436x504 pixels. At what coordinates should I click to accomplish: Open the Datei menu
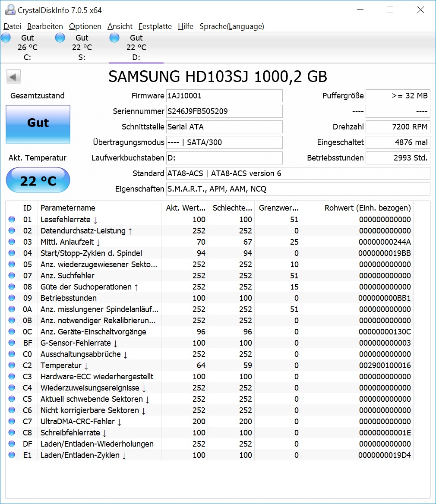12,26
